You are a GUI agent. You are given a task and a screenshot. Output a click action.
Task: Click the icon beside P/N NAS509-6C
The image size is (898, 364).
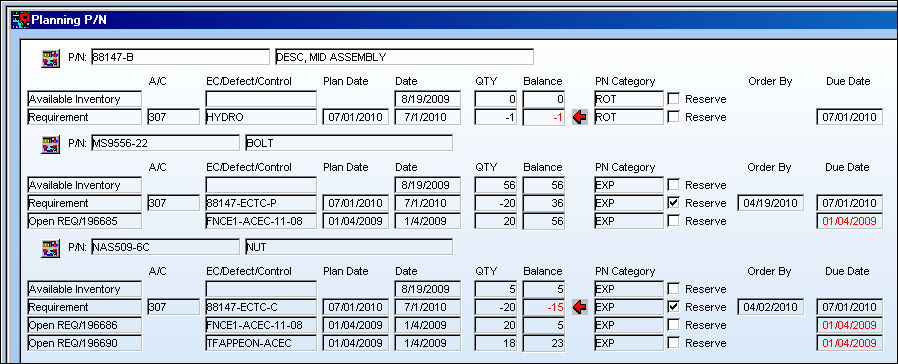50,248
